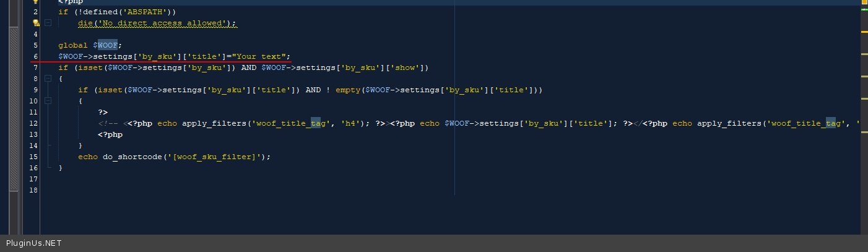This screenshot has width=868, height=252.
Task: Click the green current-line mark in the error stripe
Action: (864, 10)
